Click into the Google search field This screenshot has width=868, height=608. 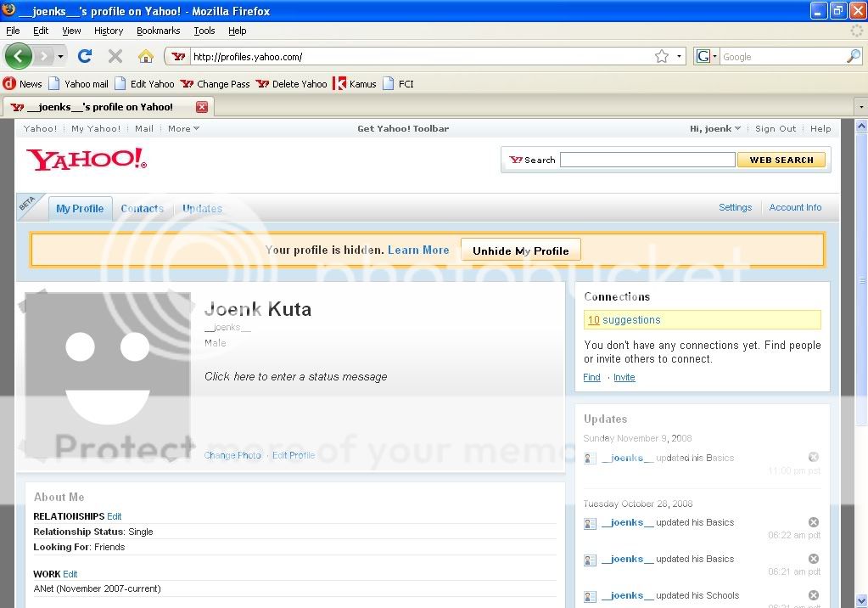tap(783, 57)
